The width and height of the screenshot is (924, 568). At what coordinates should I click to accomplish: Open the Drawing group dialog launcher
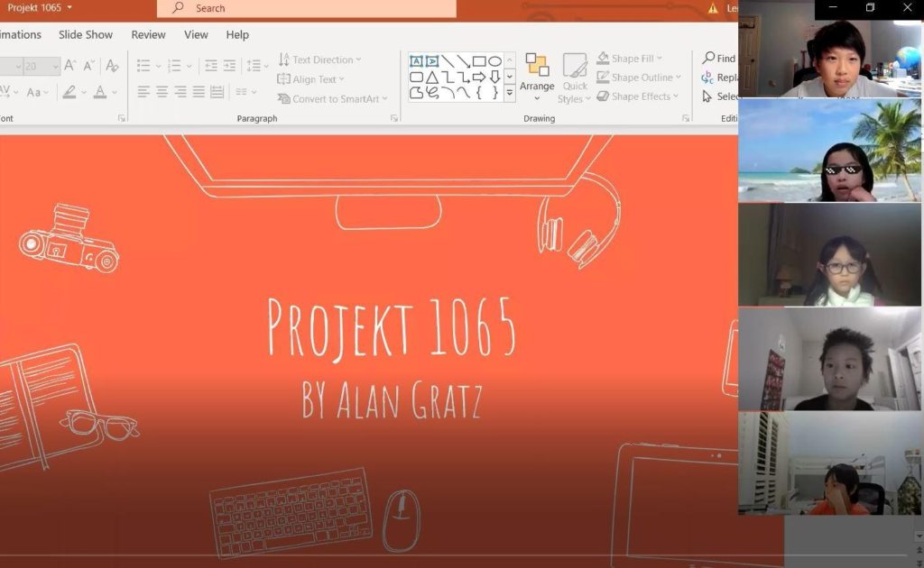tap(686, 118)
